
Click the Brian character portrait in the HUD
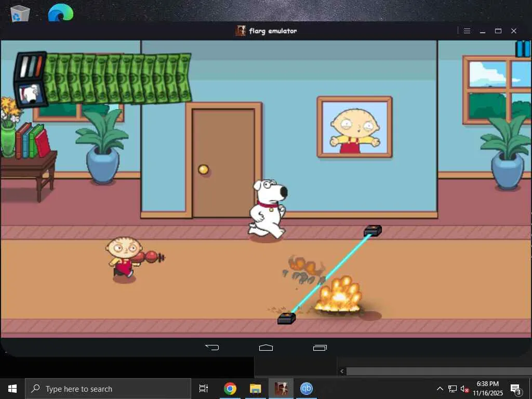[x=31, y=94]
